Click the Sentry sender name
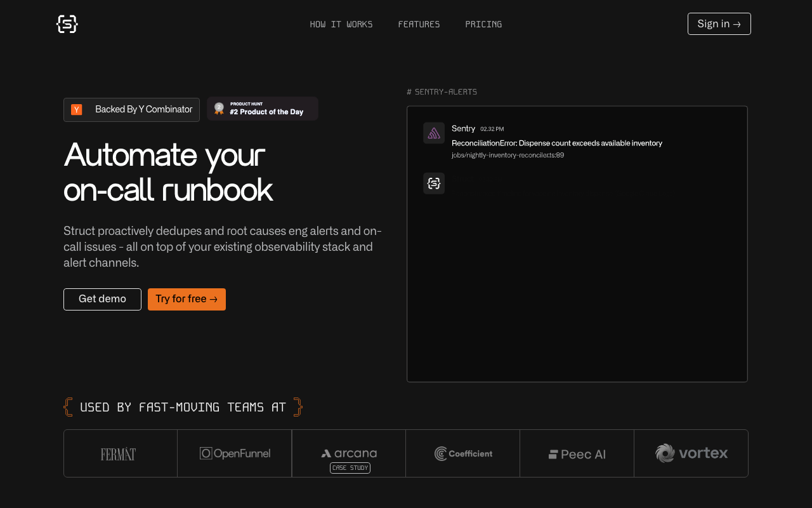The width and height of the screenshot is (812, 508). 463,128
